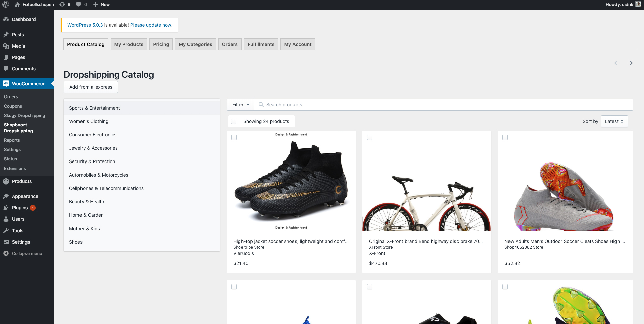
Task: Click the Plugins update badge showing 1
Action: 33,208
